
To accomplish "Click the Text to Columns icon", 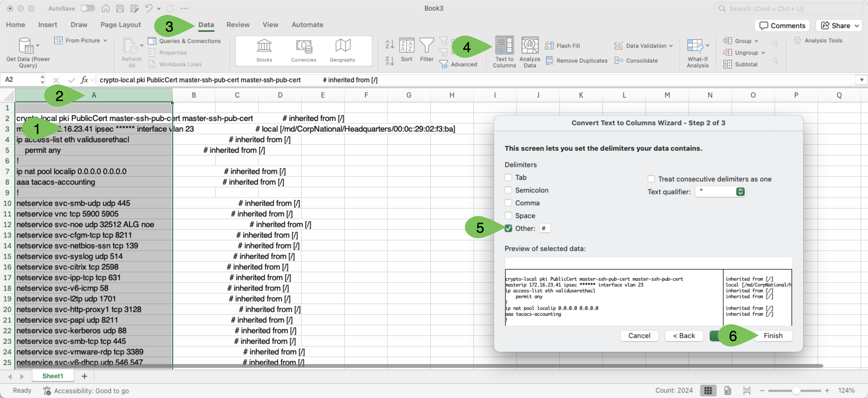I will (504, 45).
